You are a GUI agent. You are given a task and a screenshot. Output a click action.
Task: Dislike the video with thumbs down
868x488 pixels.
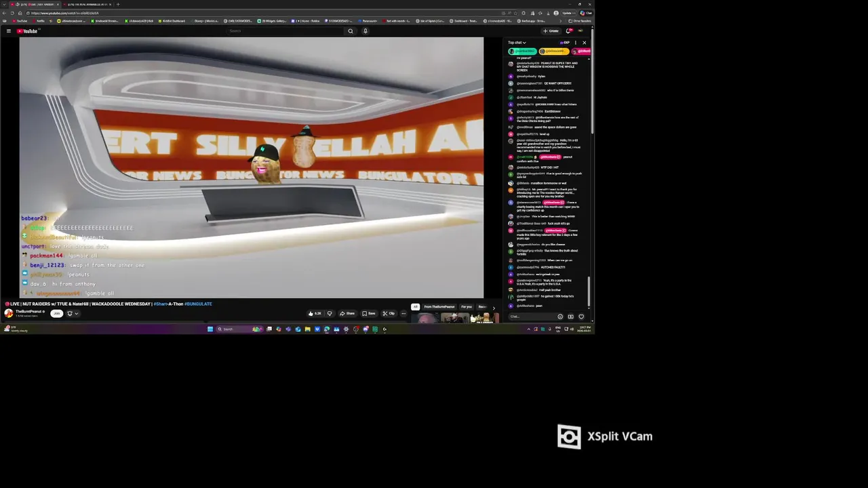click(330, 313)
